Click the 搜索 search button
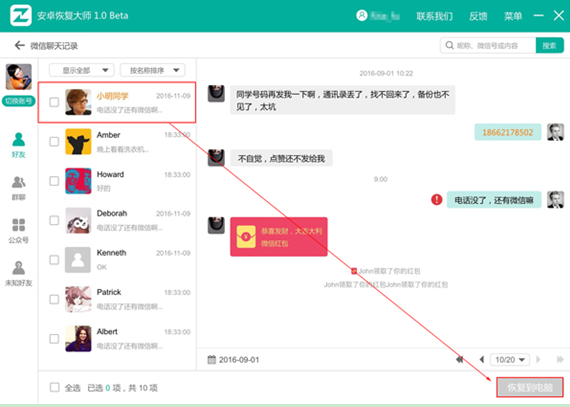Image resolution: width=570 pixels, height=407 pixels. click(549, 45)
